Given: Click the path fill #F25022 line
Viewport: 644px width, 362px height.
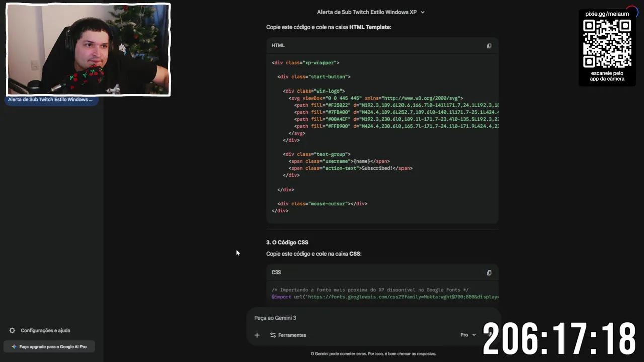Looking at the screenshot, I should click(x=396, y=105).
